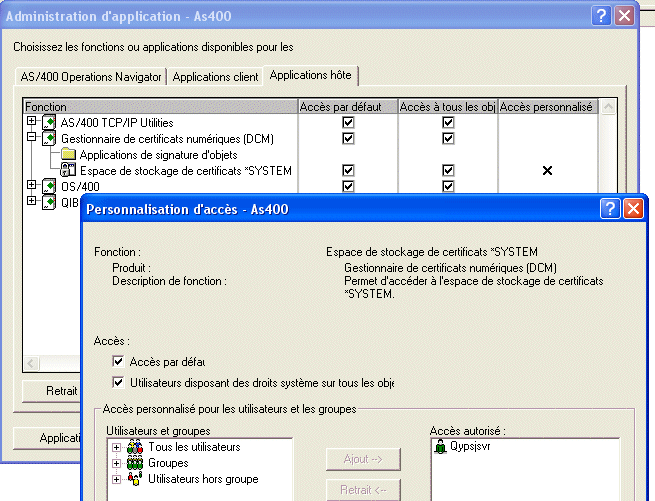Uncheck Accès par défaut for AS/400 TCP/IP Utilities
This screenshot has height=501, width=655.
348,122
